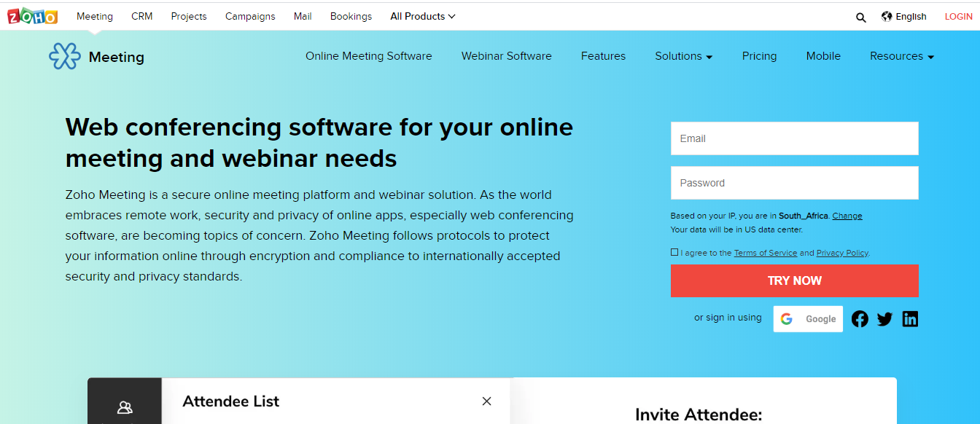Click the 'South_Africa' country text
Screen dimensions: 980x424
pos(804,216)
